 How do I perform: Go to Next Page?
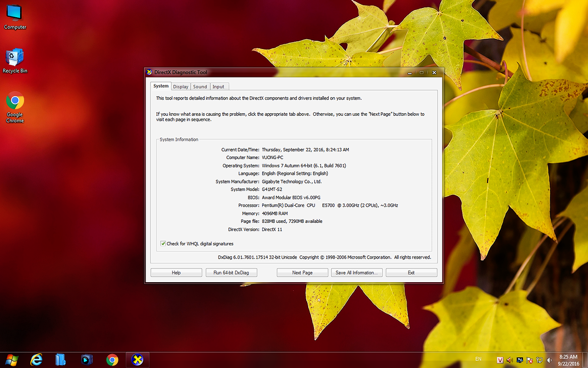302,273
